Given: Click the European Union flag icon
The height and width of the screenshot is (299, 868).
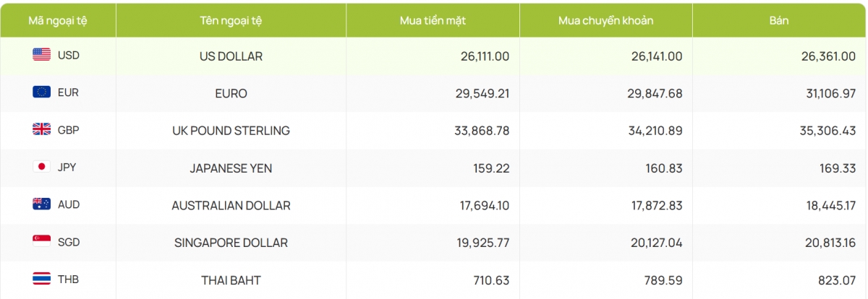Looking at the screenshot, I should point(41,92).
